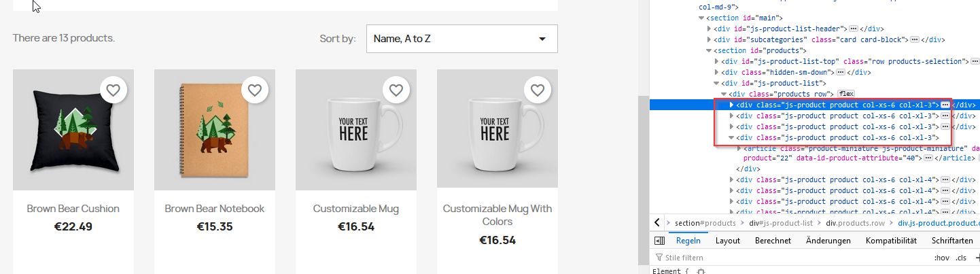980x274 pixels.
Task: Expand the js-product-list-top div node
Action: pos(717,61)
